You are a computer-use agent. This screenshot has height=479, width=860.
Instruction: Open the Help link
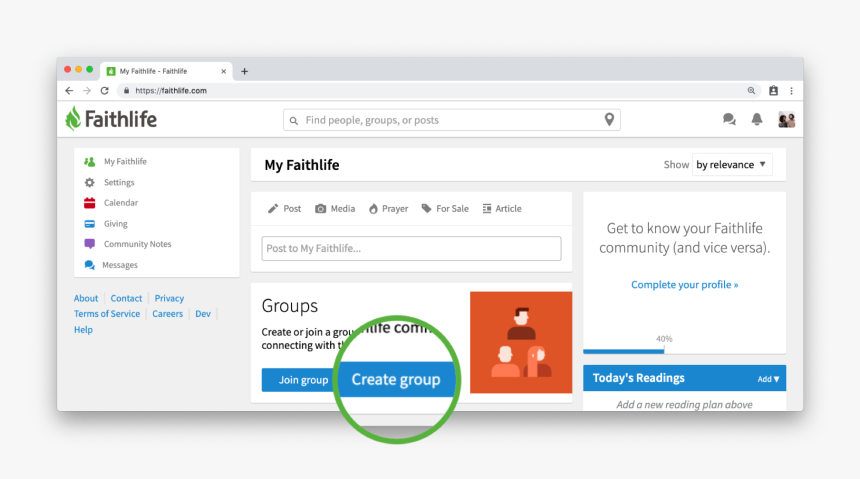(83, 329)
